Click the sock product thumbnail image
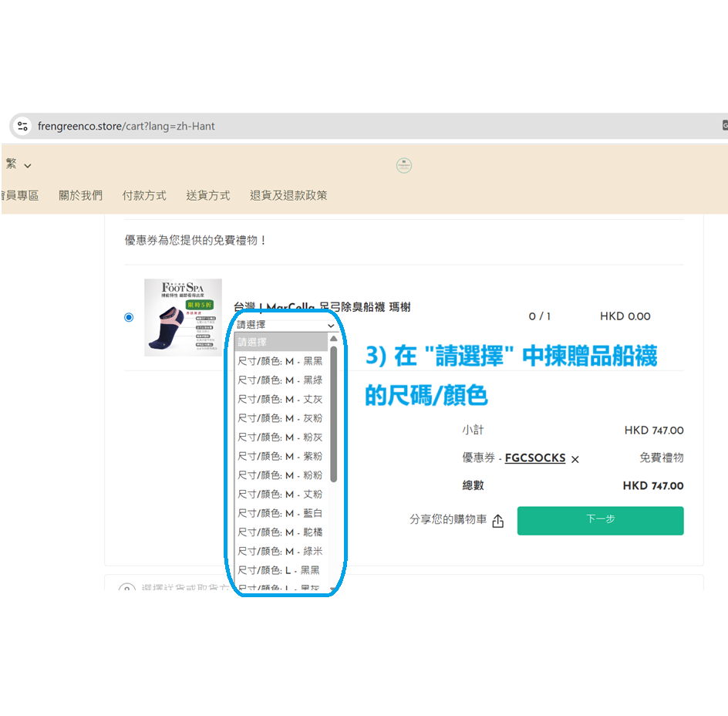This screenshot has height=716, width=728. [x=183, y=317]
